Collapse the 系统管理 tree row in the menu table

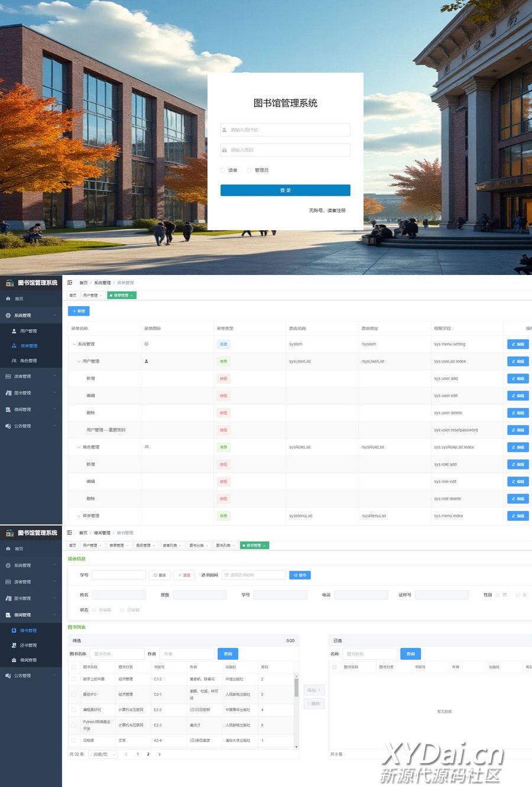[x=74, y=344]
